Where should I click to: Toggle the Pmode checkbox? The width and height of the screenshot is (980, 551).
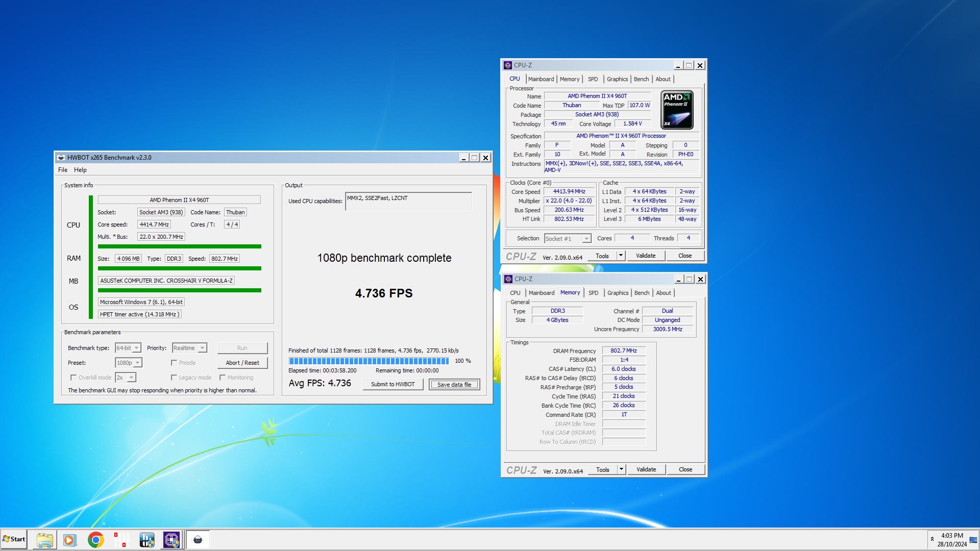(x=174, y=363)
